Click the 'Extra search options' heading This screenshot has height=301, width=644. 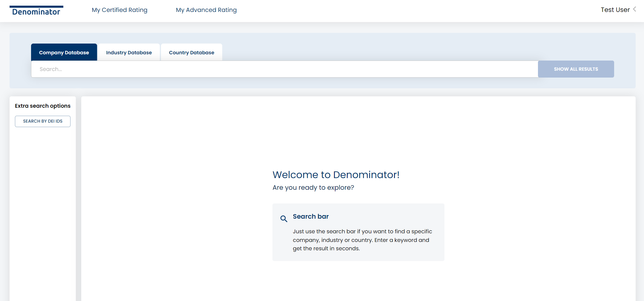click(x=43, y=106)
